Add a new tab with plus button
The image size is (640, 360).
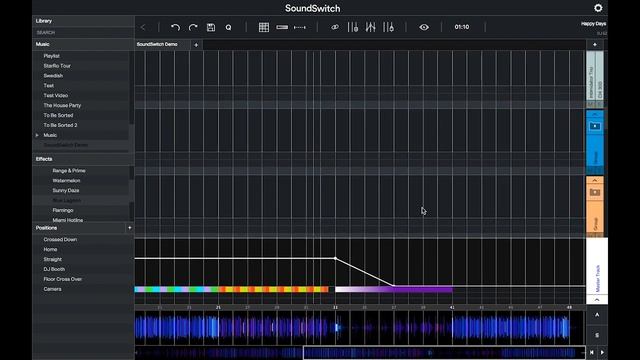196,45
